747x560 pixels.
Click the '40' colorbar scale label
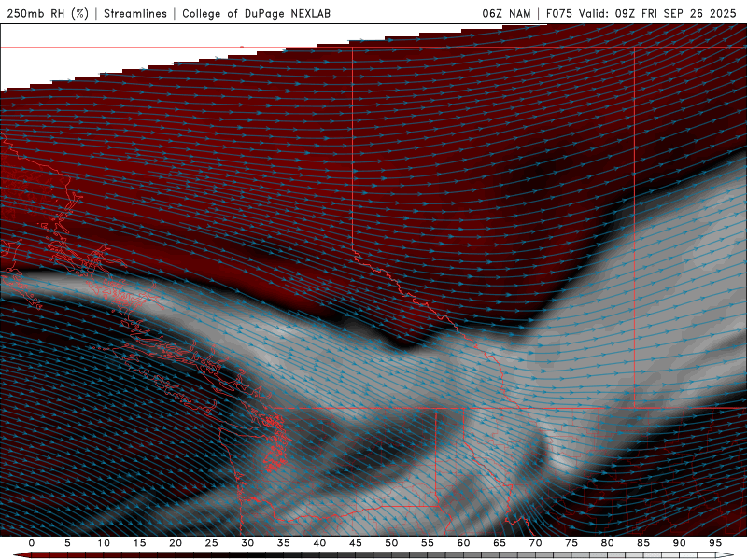pyautogui.click(x=319, y=543)
